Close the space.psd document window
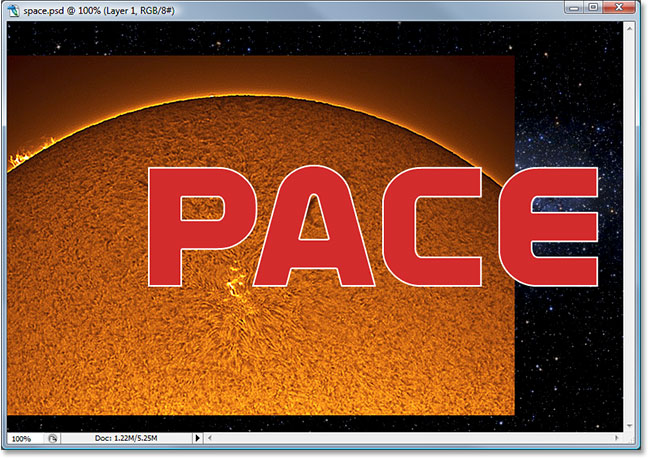Image resolution: width=648 pixels, height=458 pixels. 619,7
